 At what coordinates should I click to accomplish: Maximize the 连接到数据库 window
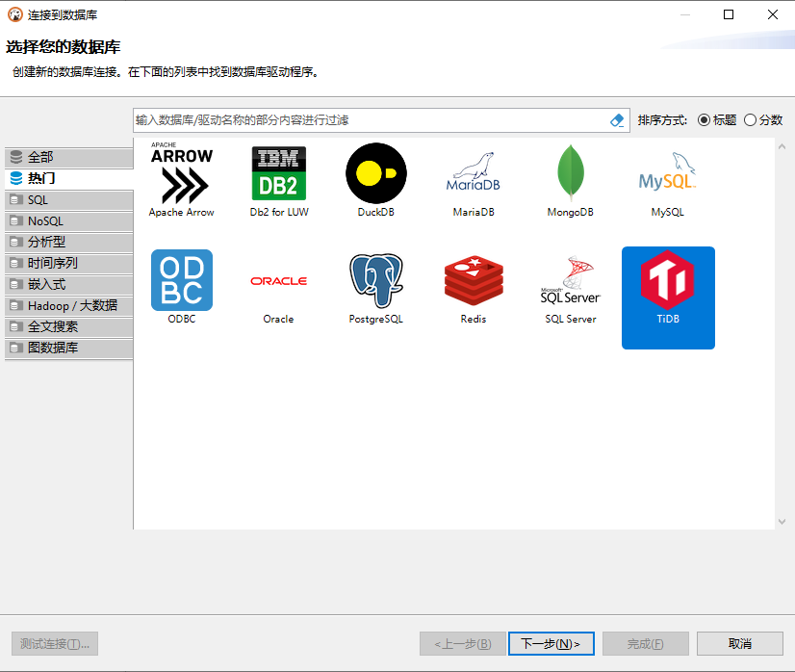729,14
